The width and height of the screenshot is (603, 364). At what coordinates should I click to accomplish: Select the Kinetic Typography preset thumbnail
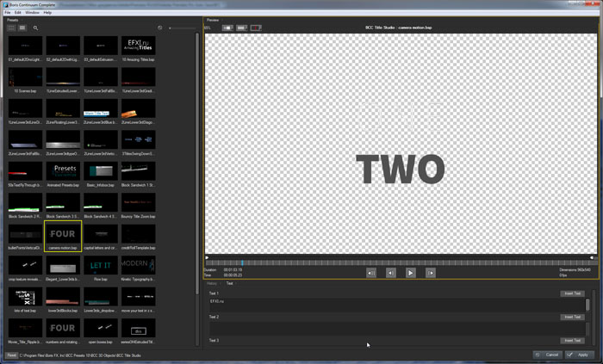[139, 266]
